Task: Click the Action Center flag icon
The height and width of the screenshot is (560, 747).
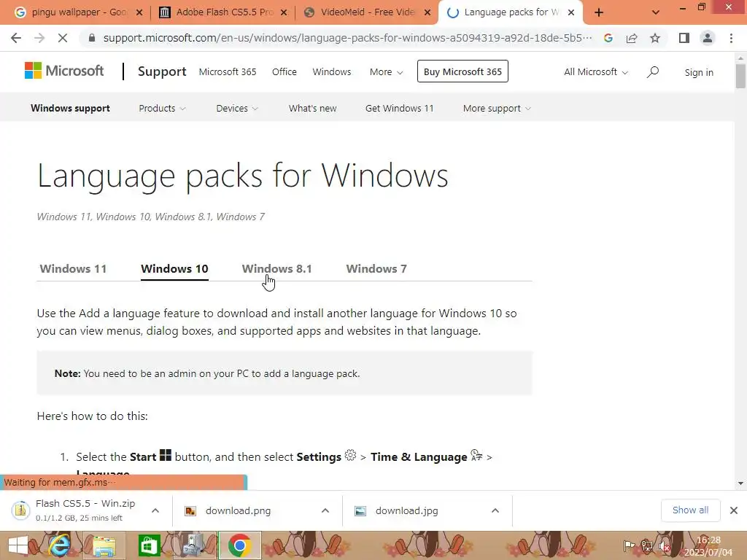Action: (x=629, y=545)
